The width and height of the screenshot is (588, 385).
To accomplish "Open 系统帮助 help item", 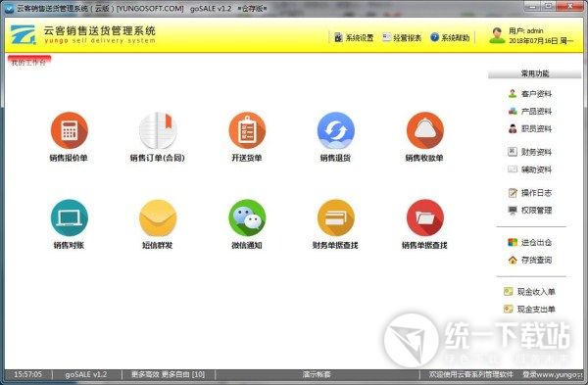I will (450, 37).
